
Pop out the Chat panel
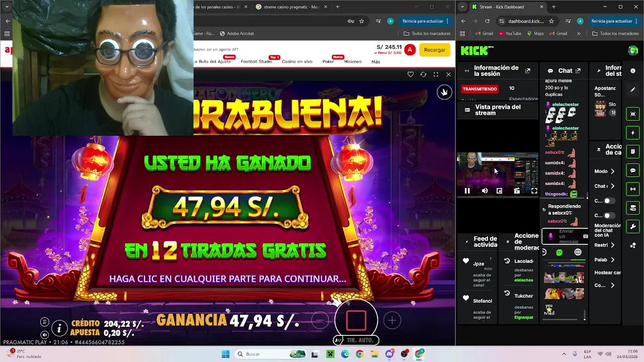(x=578, y=71)
